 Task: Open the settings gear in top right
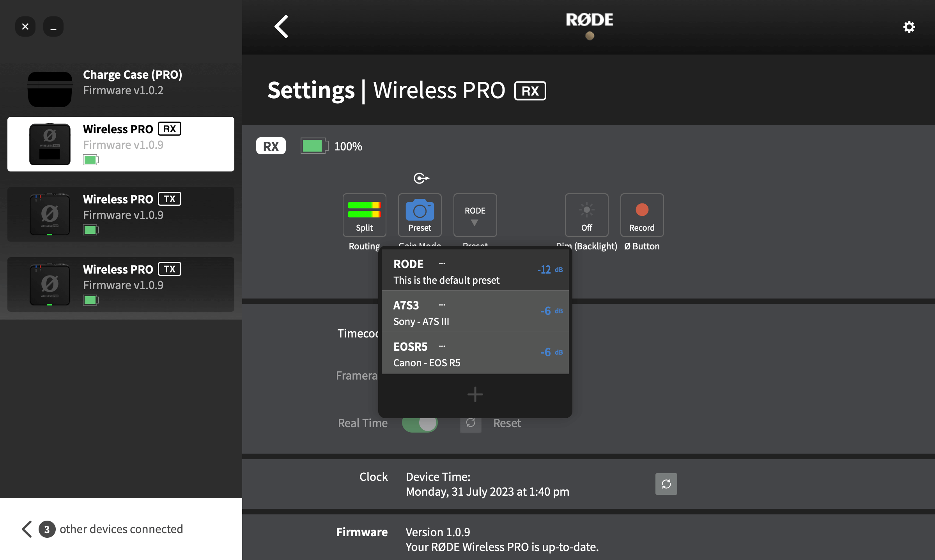click(x=909, y=26)
